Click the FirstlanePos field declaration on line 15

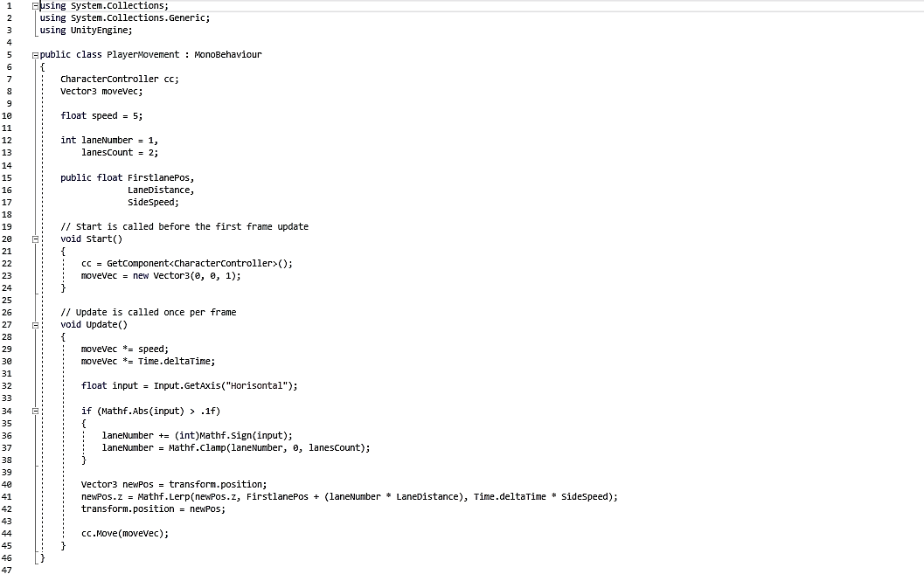click(x=160, y=177)
